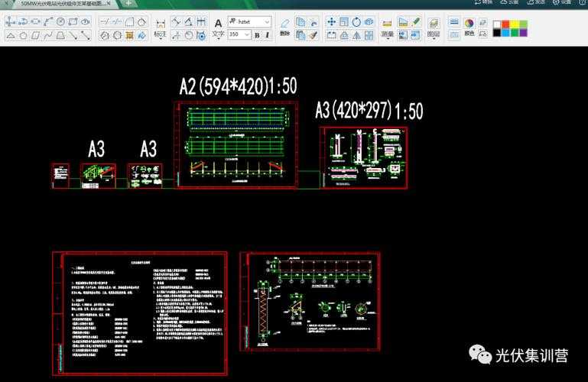Image resolution: width=588 pixels, height=382 pixels.
Task: Toggle bold text formatting
Action: [x=256, y=34]
